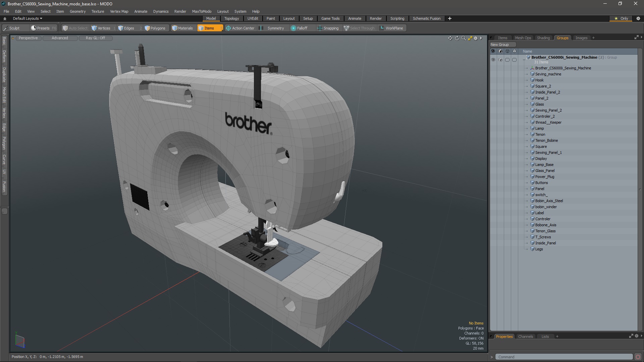
Task: Open the Channels tab
Action: [x=525, y=337]
